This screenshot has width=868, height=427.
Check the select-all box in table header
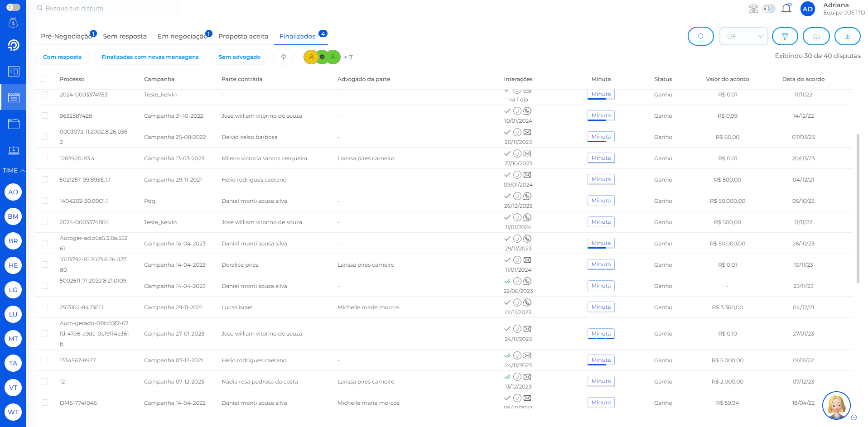[43, 79]
